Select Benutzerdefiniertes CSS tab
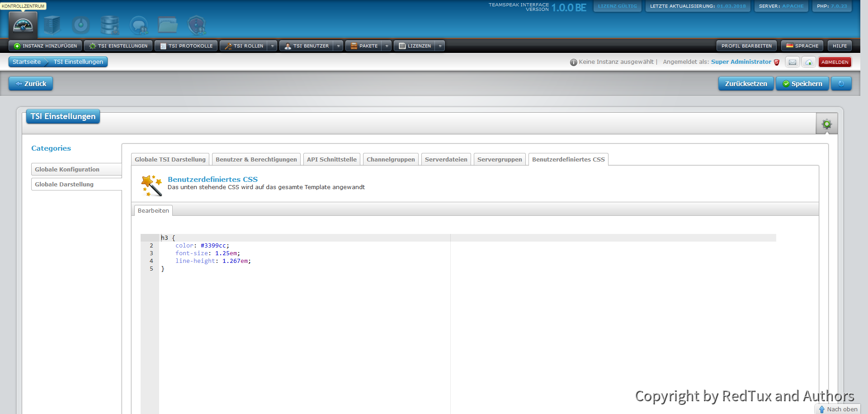Screen dimensions: 868x414 coord(568,159)
